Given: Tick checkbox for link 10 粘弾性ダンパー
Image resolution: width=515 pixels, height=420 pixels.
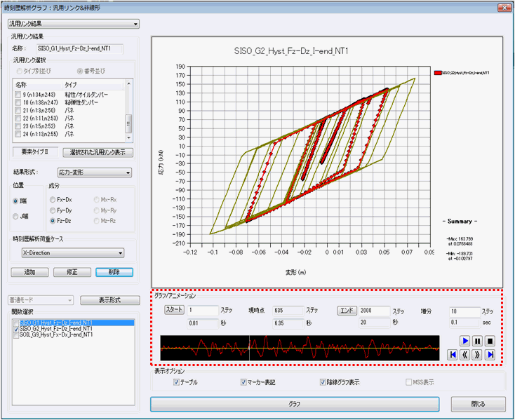Looking at the screenshot, I should pyautogui.click(x=18, y=102).
